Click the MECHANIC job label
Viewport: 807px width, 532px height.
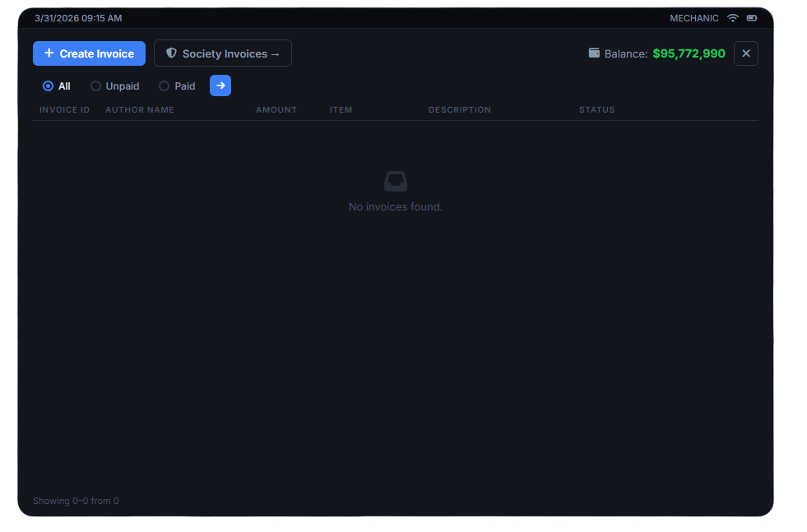click(x=693, y=18)
